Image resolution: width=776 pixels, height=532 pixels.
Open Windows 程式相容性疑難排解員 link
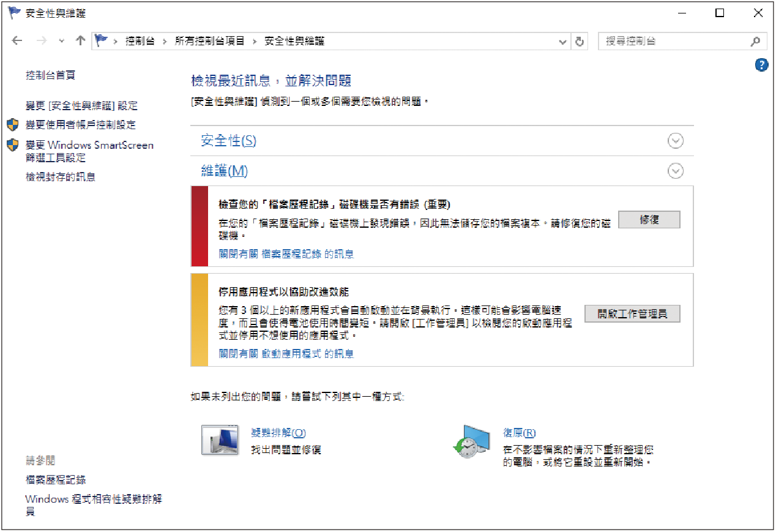[94, 505]
